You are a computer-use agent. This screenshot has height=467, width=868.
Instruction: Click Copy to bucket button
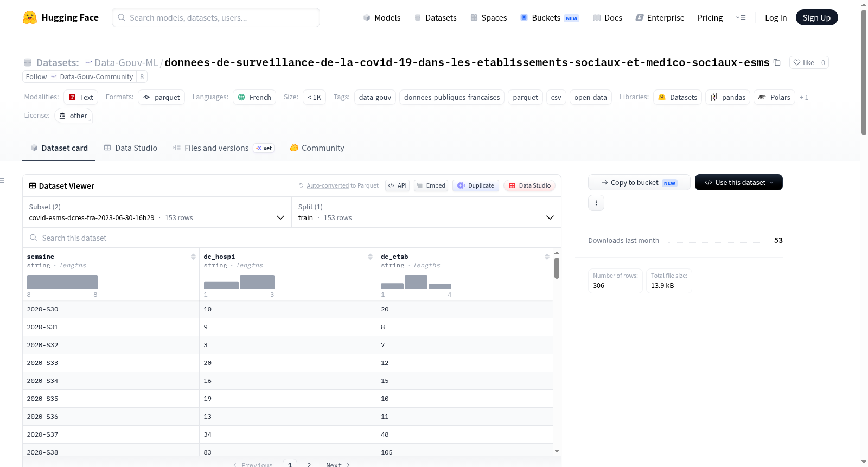click(x=639, y=182)
